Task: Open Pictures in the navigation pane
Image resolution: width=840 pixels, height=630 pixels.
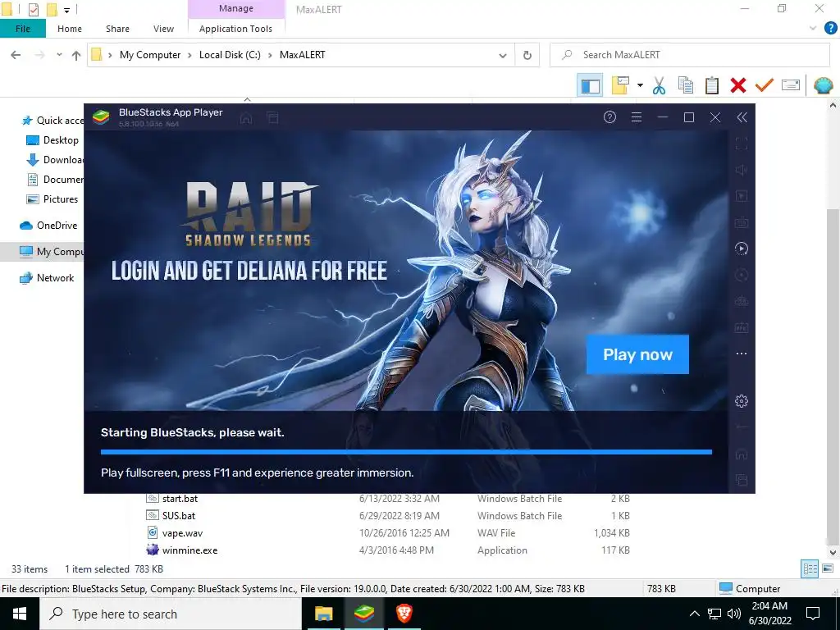Action: coord(52,199)
